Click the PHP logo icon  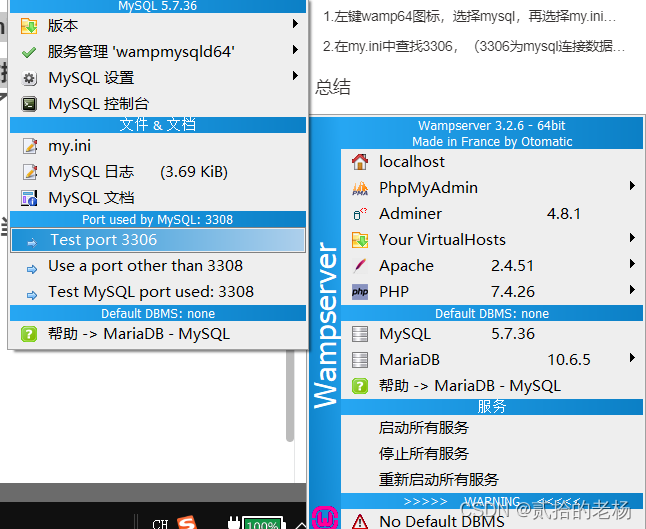click(x=360, y=292)
